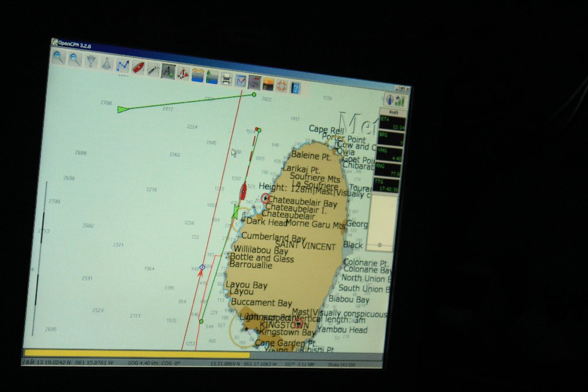This screenshot has height=392, width=588.
Task: Toggle auto-follow with red boat icon
Action: (x=138, y=67)
